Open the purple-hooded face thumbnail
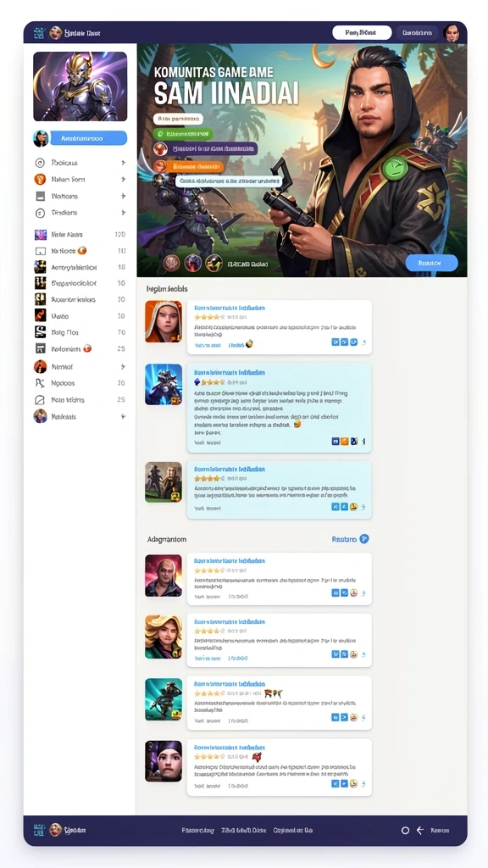 click(164, 762)
